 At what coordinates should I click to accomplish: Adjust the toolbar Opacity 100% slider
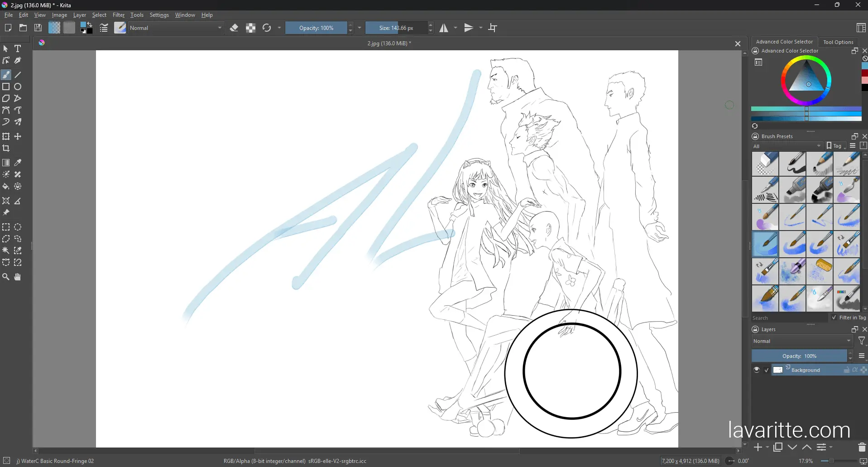pyautogui.click(x=316, y=28)
